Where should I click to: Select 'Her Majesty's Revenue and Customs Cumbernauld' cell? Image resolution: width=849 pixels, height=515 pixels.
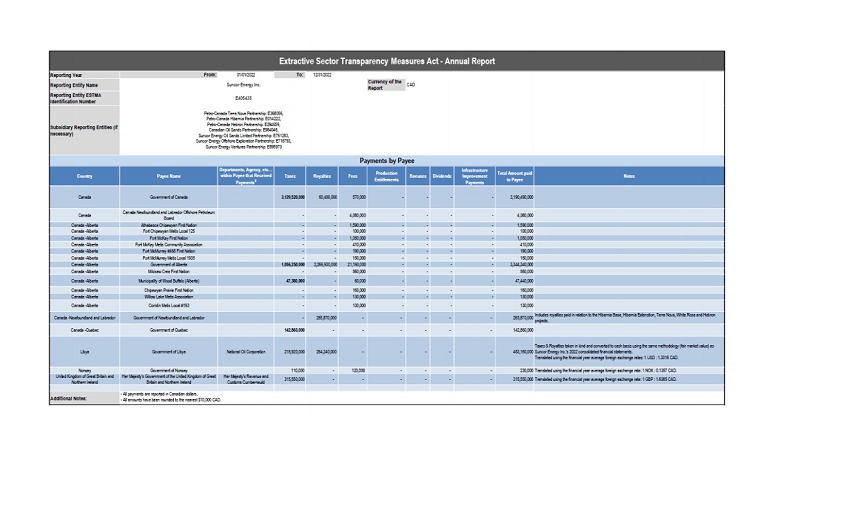click(x=246, y=379)
